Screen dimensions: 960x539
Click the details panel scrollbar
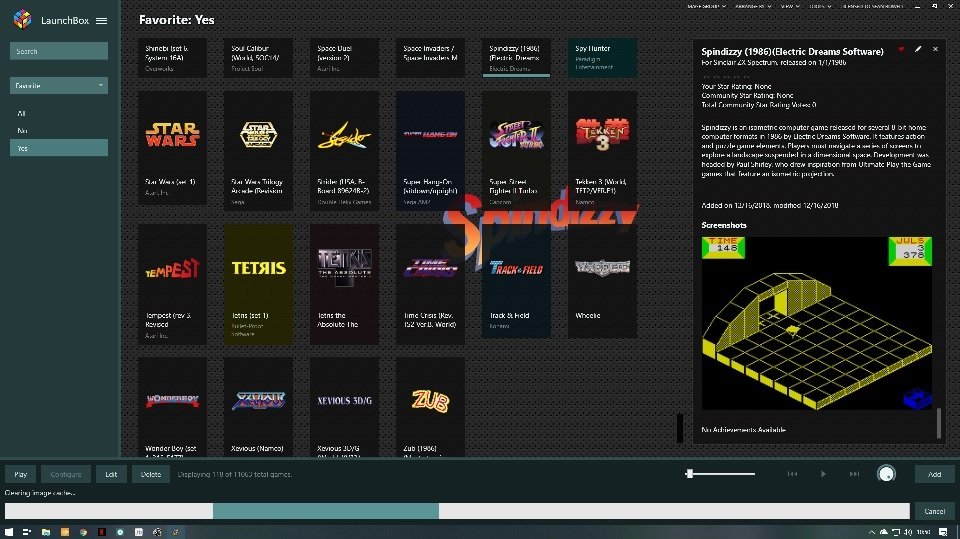(x=939, y=423)
